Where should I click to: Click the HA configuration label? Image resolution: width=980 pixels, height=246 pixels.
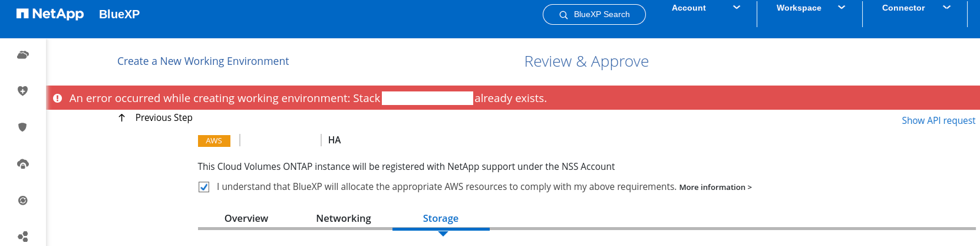tap(334, 140)
